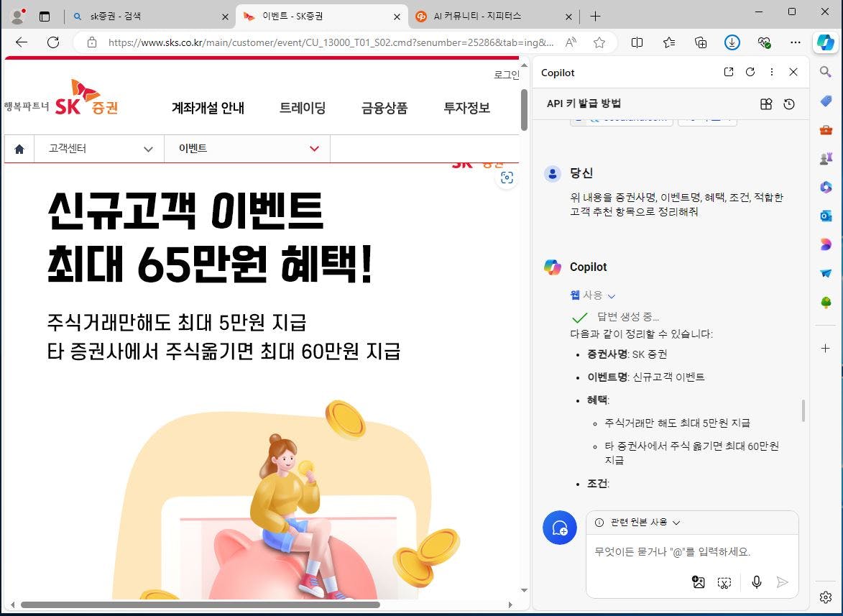Open the 투자정보 menu
The height and width of the screenshot is (616, 843).
tap(466, 108)
